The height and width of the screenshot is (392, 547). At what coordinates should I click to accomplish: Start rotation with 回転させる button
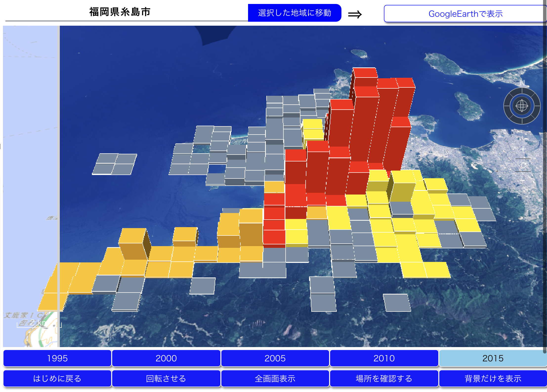coord(166,378)
